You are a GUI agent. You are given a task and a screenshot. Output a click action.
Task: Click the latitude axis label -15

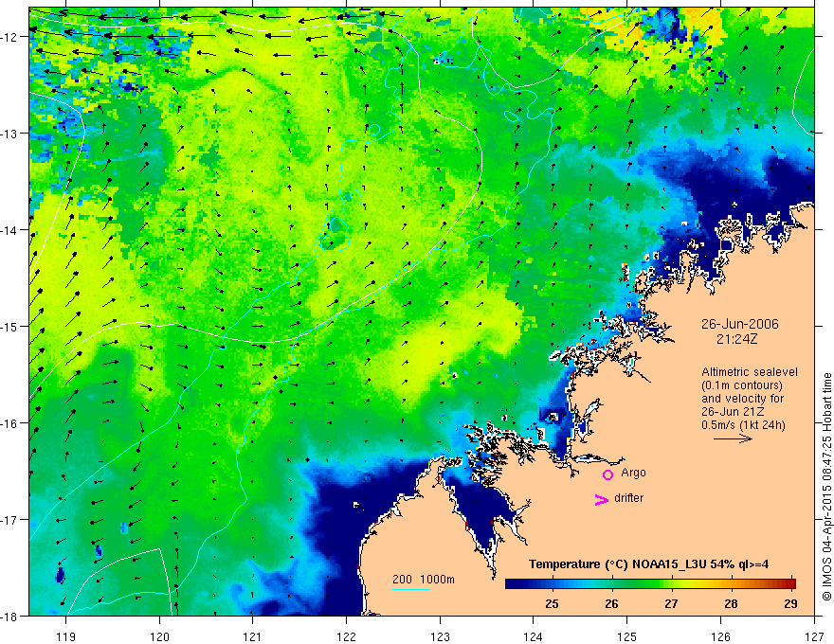pos(10,326)
